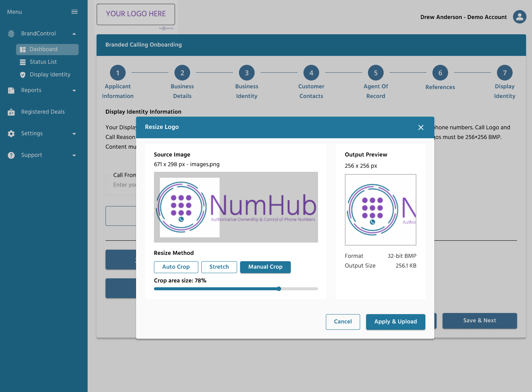532x392 pixels.
Task: Click the 32-bit BMP format value
Action: pyautogui.click(x=402, y=256)
